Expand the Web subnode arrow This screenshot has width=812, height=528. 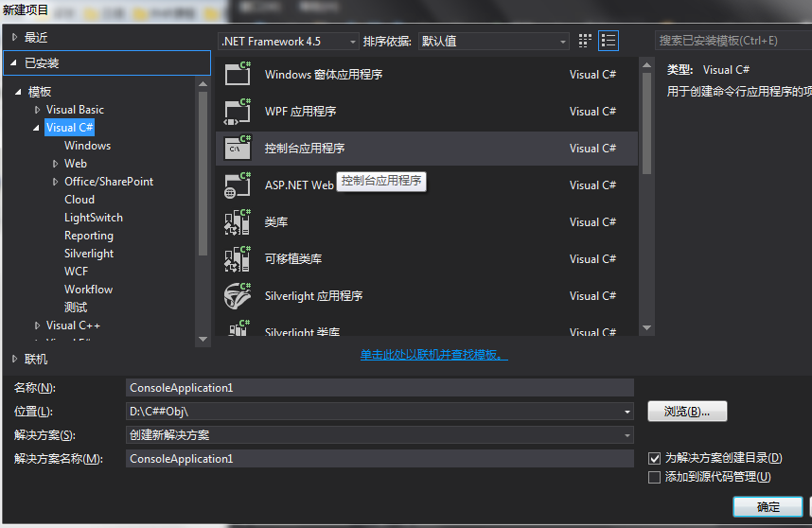[55, 164]
